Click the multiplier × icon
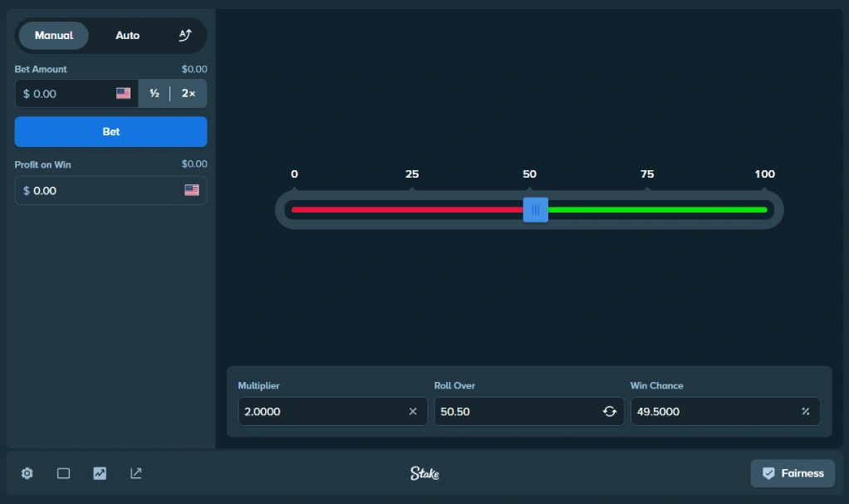The image size is (849, 504). [413, 412]
